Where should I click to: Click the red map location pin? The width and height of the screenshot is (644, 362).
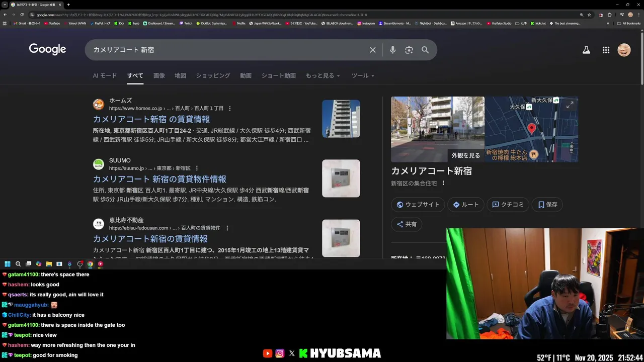(x=531, y=129)
